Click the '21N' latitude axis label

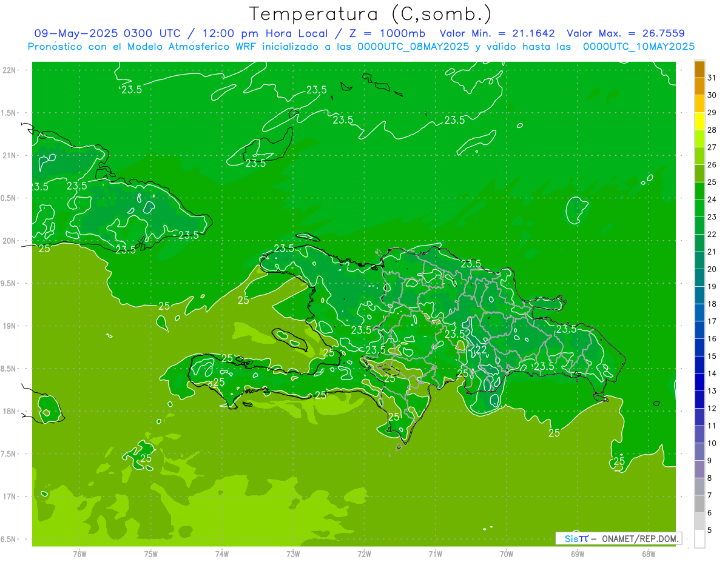[x=10, y=155]
